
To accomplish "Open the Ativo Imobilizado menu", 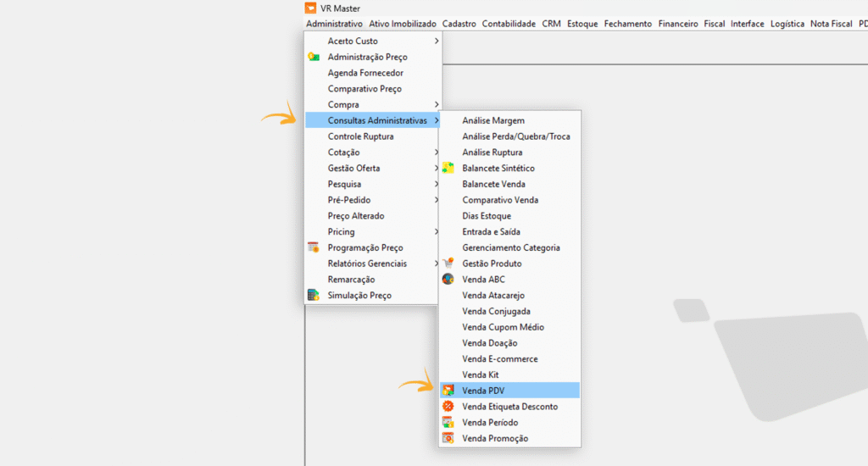I will pos(403,24).
